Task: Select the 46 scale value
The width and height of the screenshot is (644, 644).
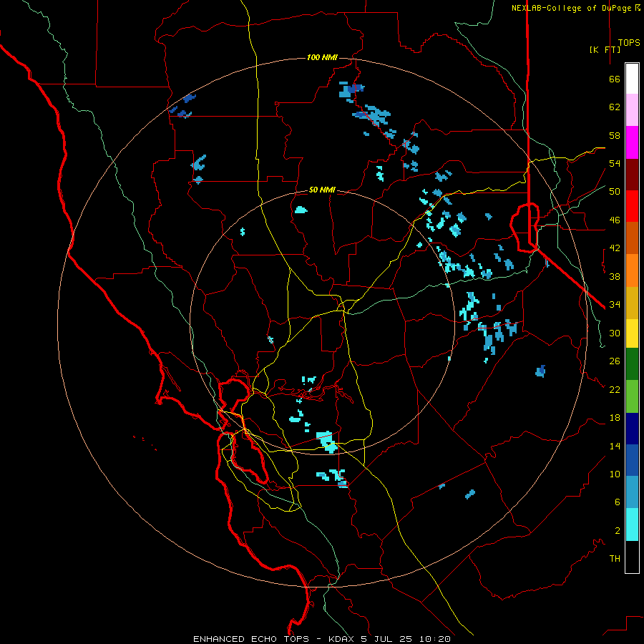Action: [x=615, y=220]
